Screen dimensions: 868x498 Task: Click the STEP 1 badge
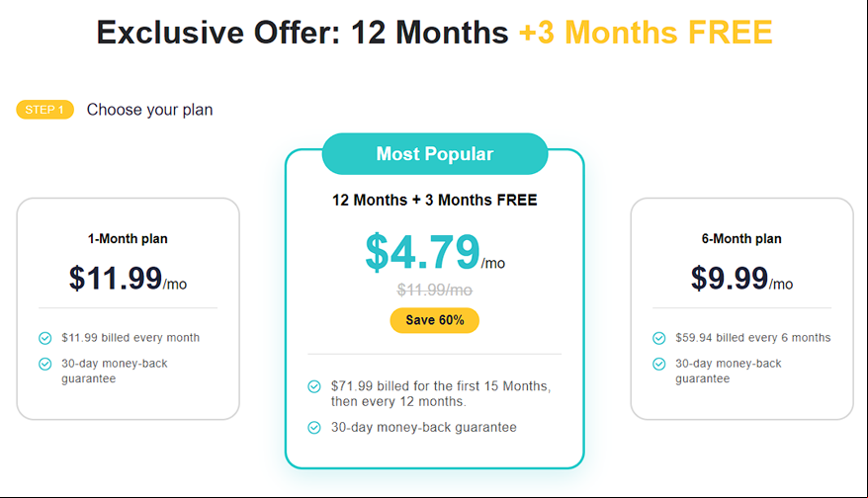click(44, 110)
